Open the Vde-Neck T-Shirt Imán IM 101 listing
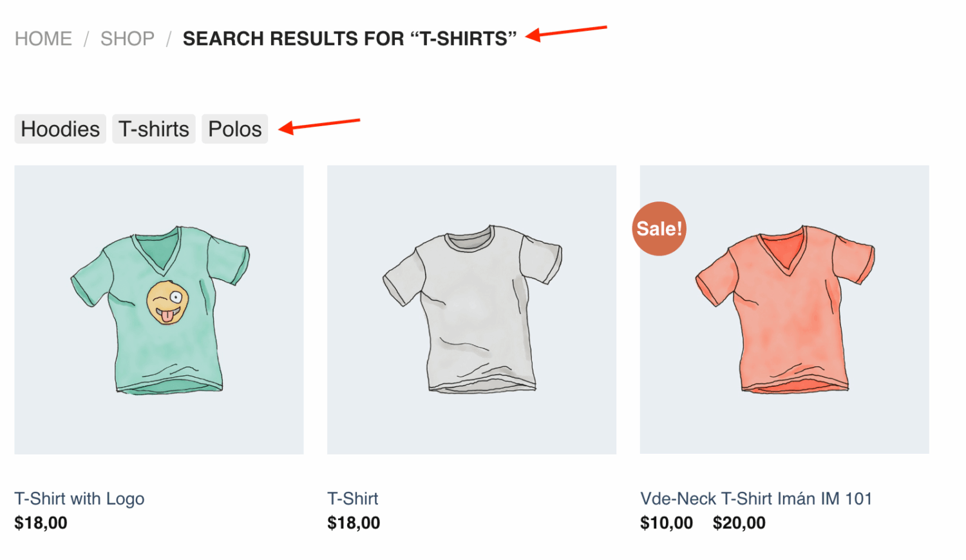Image resolution: width=966 pixels, height=560 pixels. 757,498
